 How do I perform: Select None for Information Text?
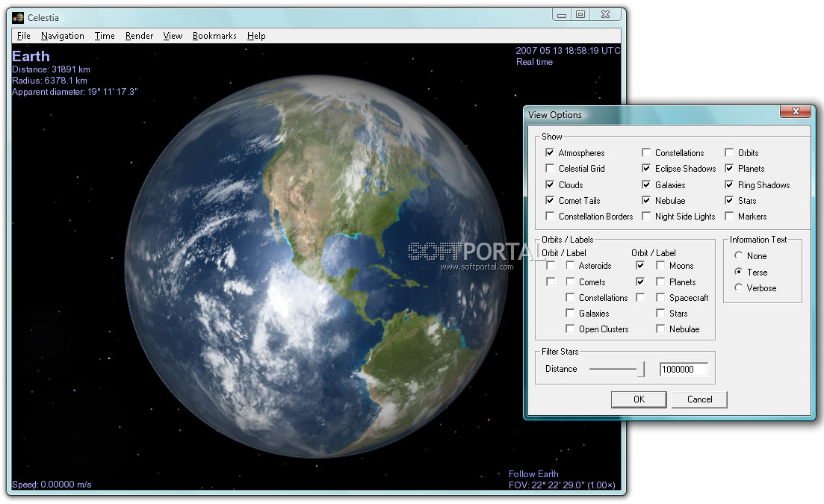click(739, 255)
